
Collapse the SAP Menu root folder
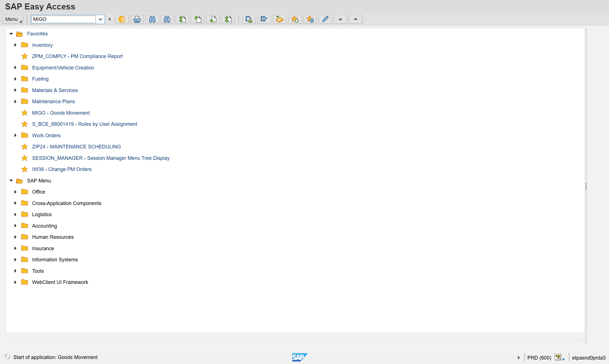tap(11, 180)
